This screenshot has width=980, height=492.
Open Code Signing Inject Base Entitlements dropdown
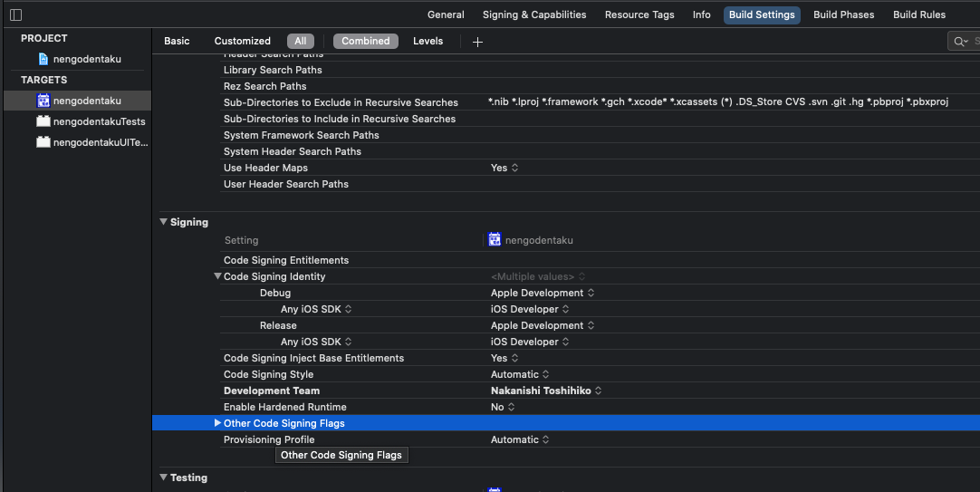(504, 358)
